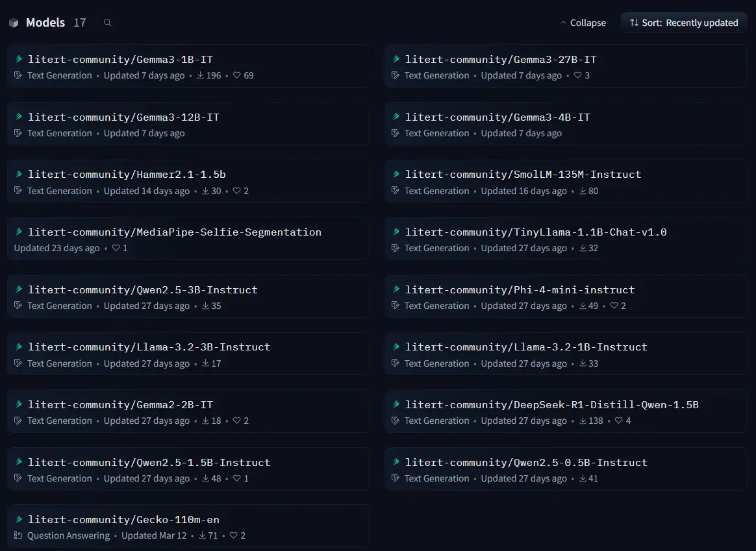This screenshot has width=756, height=551.
Task: Click 'Question Answering' label on Gecko-110m-en
Action: 68,535
